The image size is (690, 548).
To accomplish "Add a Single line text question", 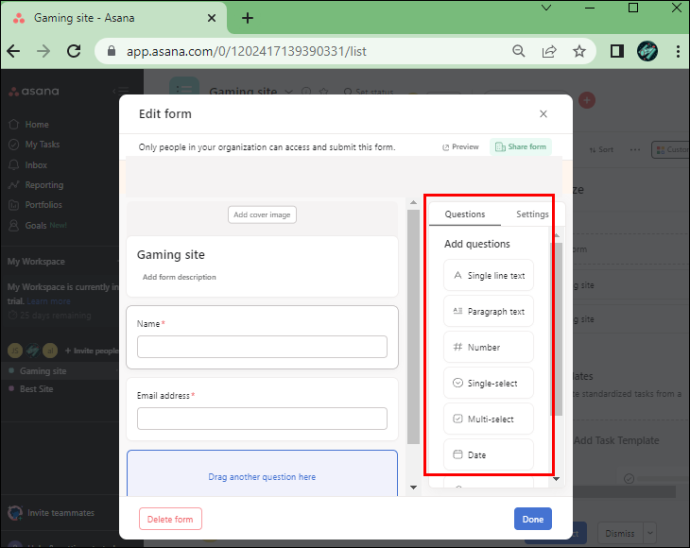I will (x=488, y=276).
